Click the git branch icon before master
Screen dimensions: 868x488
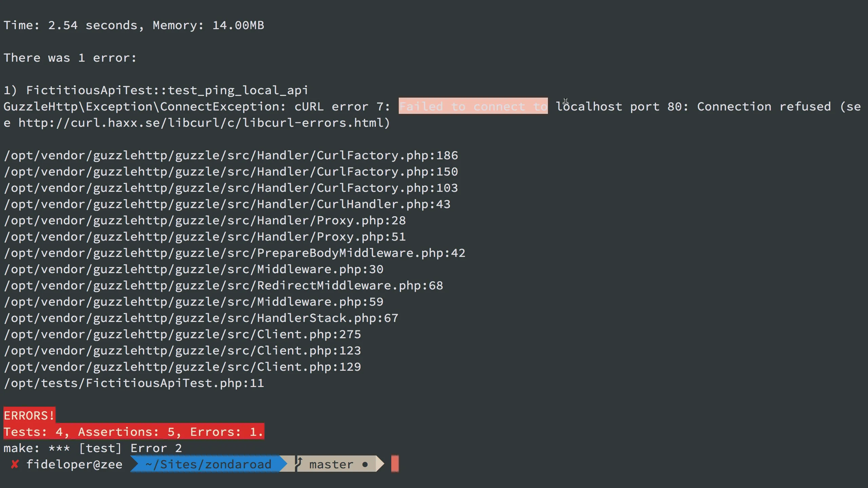tap(299, 464)
